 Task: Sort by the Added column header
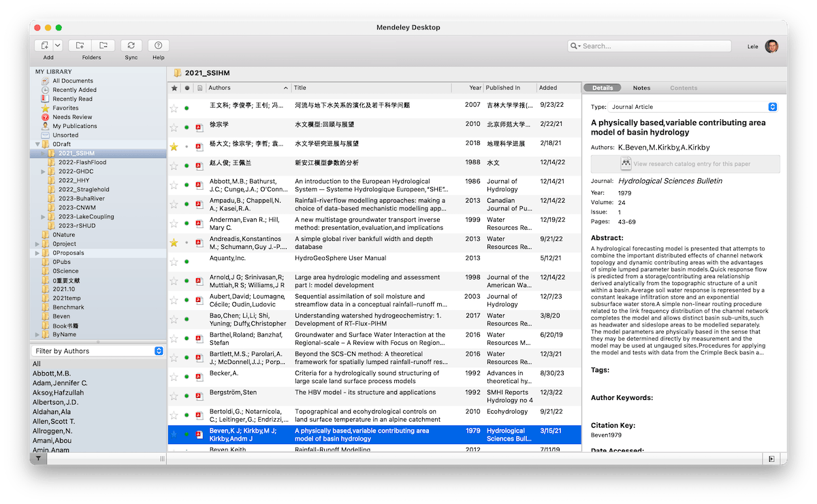[x=558, y=88]
